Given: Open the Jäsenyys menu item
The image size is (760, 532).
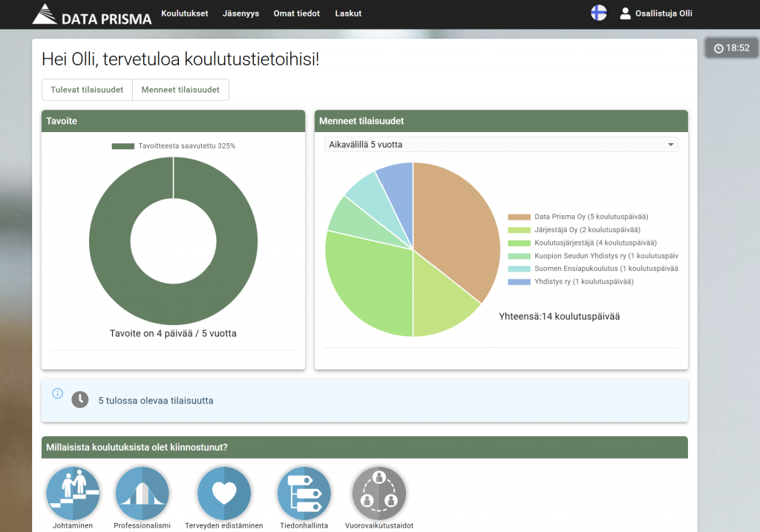Looking at the screenshot, I should pos(240,13).
